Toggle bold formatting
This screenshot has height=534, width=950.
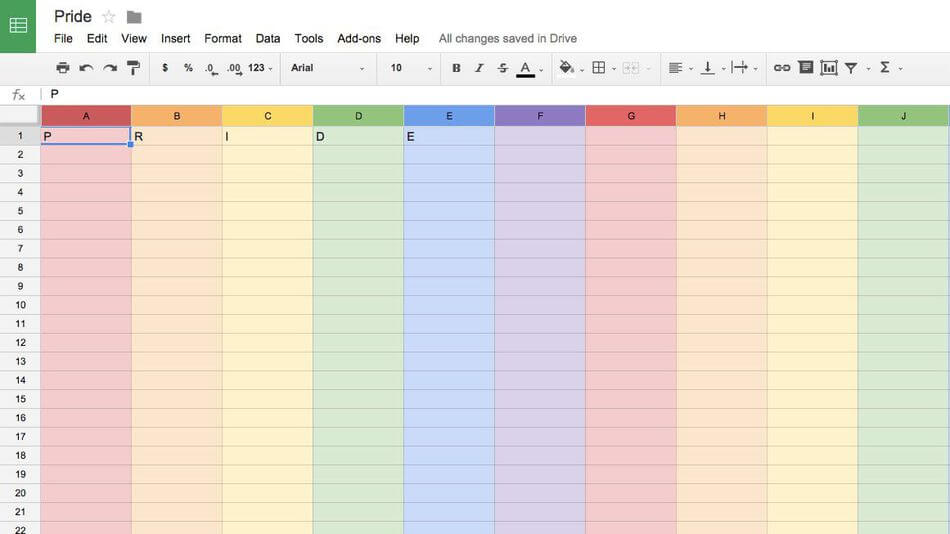[x=456, y=68]
